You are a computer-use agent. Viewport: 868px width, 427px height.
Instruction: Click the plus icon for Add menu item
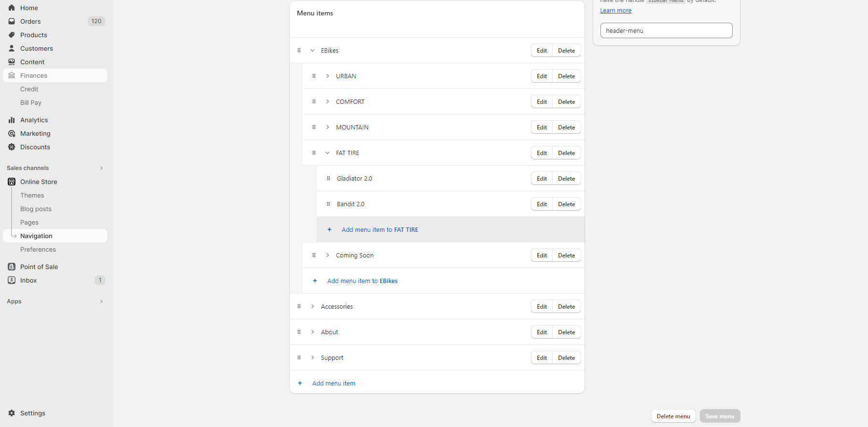tap(300, 383)
